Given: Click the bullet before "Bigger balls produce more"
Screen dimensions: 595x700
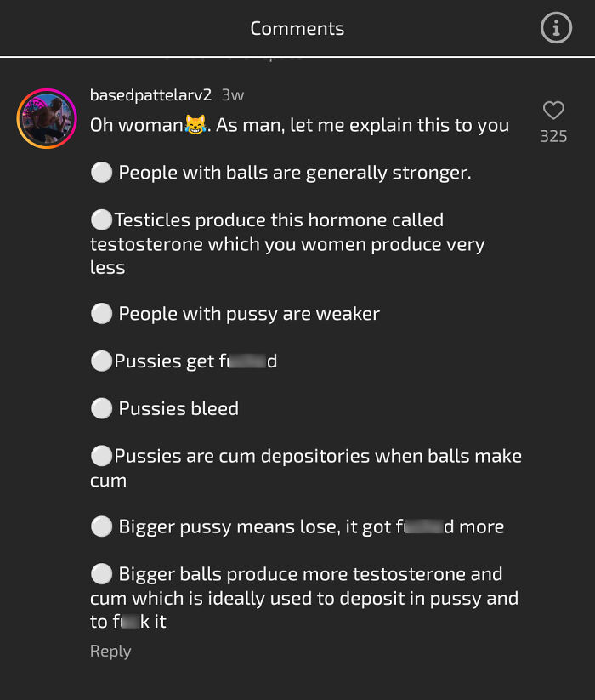Looking at the screenshot, I should point(102,574).
